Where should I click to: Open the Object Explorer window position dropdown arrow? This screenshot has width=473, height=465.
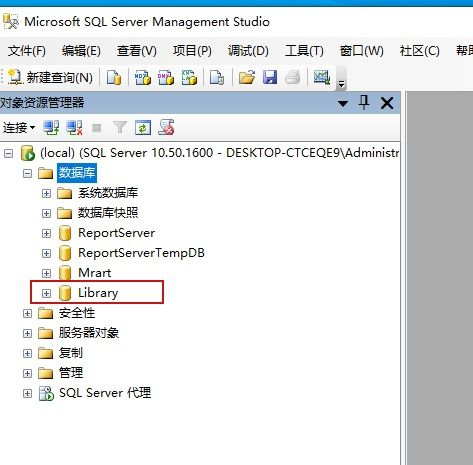[343, 103]
